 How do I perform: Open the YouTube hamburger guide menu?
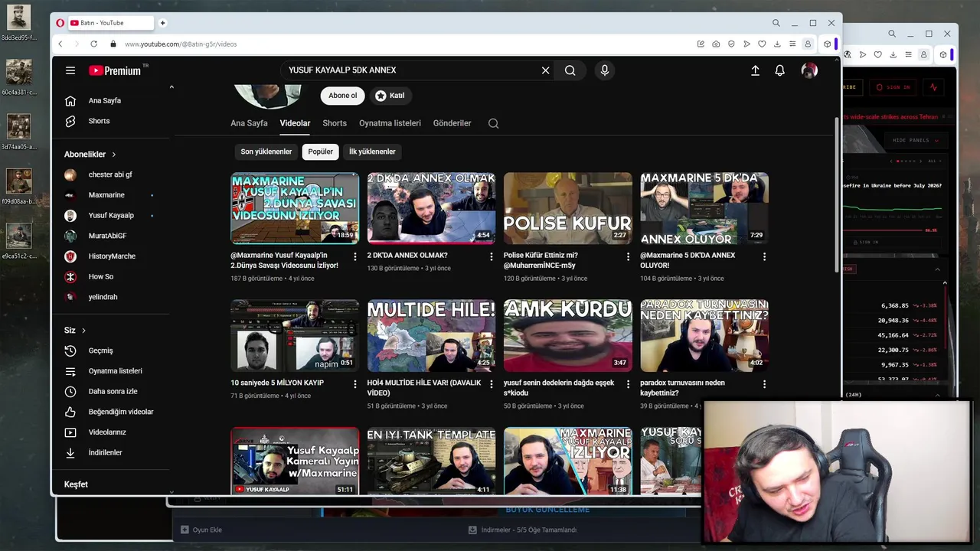point(70,70)
